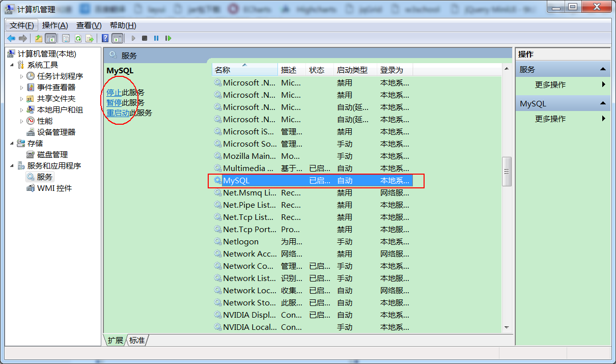
Task: Click the 停止 link for MySQL service
Action: click(x=114, y=93)
